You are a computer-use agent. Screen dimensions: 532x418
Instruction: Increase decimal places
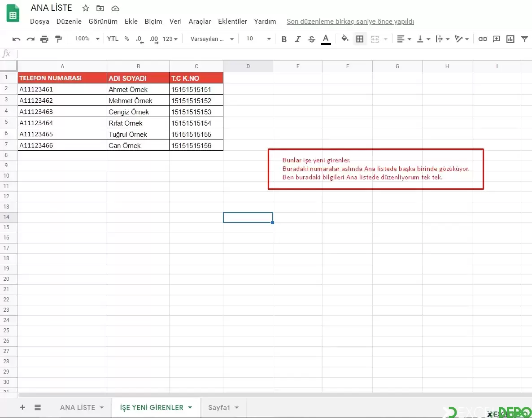[x=154, y=39]
